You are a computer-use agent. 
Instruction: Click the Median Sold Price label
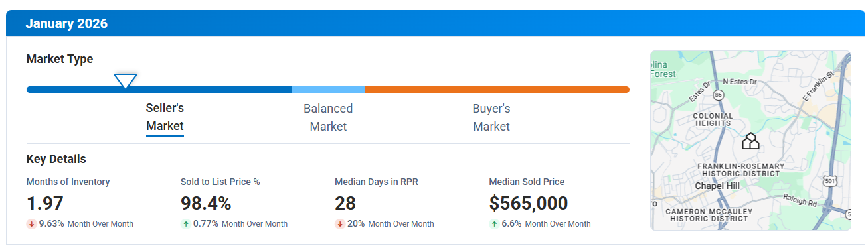point(527,182)
